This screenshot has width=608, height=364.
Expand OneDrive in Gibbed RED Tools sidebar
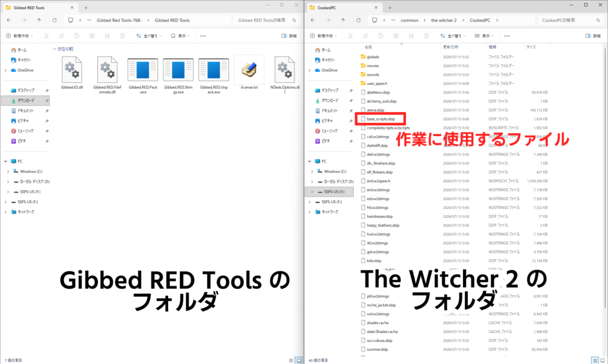click(x=5, y=70)
